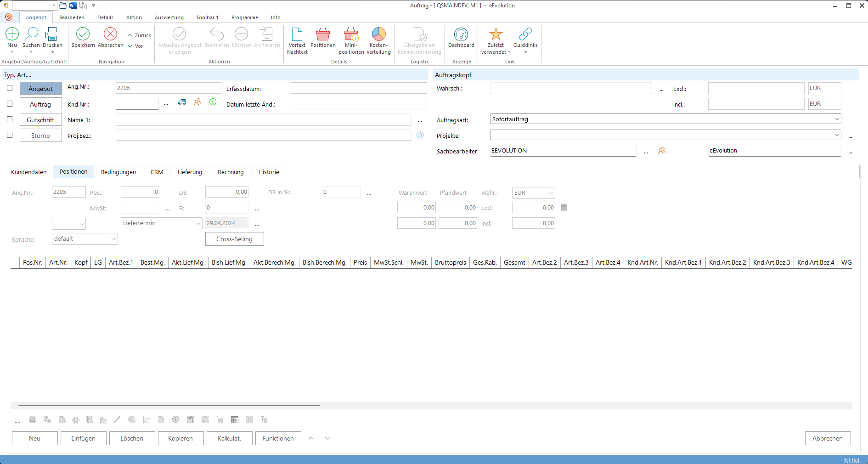Viewport: 868px width, 464px height.
Task: Open the Sprache default dropdown
Action: tap(113, 239)
